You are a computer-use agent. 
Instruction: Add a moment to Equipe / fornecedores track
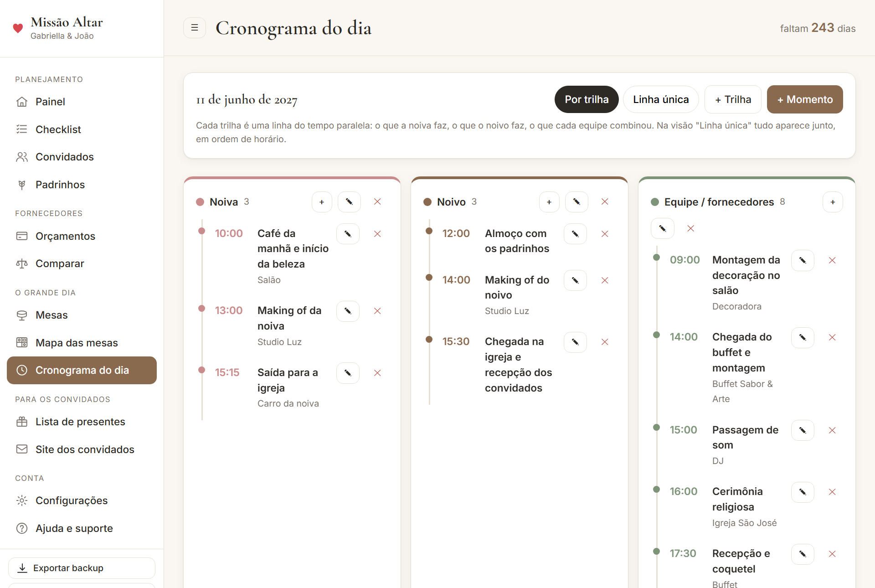click(833, 202)
